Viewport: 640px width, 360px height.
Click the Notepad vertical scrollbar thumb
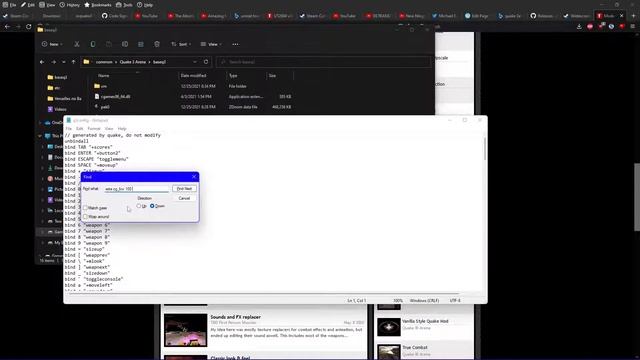(x=484, y=149)
